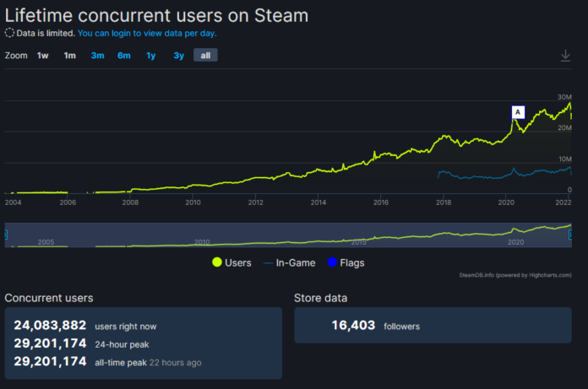
Task: Click the 'You can login to view data per day' link
Action: coord(147,33)
